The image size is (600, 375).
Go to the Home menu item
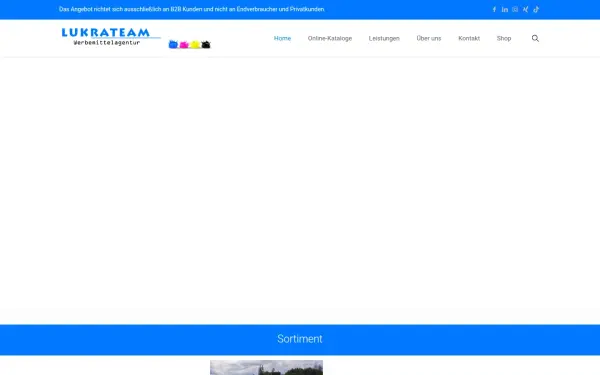coord(282,38)
